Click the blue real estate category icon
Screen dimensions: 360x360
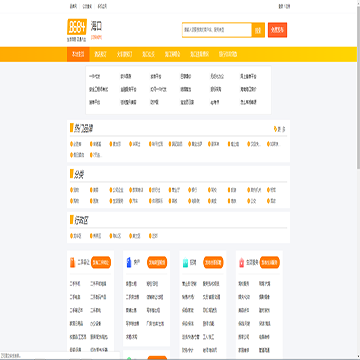coord(129,263)
